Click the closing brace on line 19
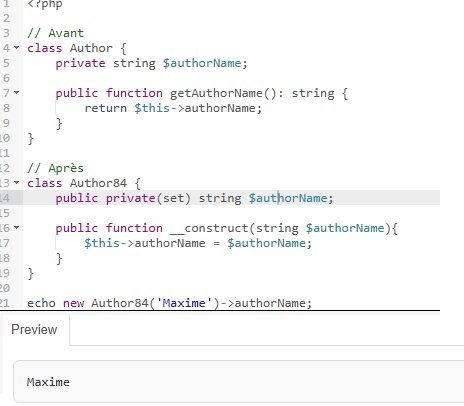Image resolution: width=464 pixels, height=406 pixels. point(30,274)
